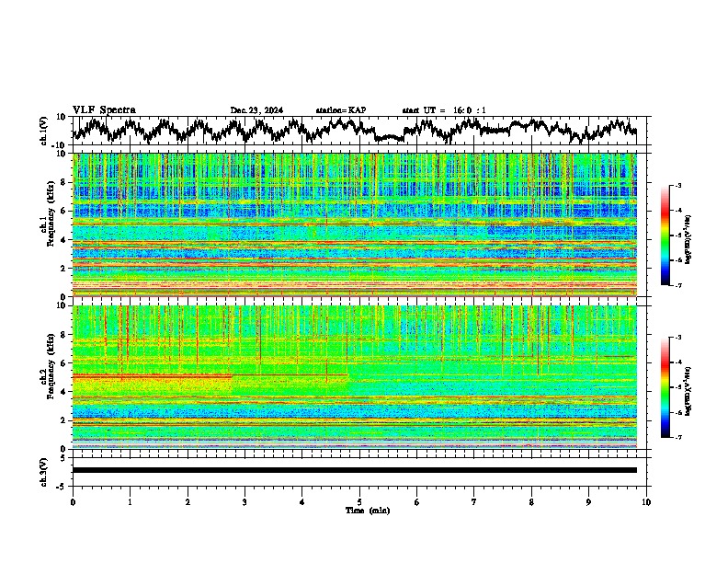Click the "ch.1(V)" waveform axis label
This screenshot has height=563, width=728.
click(45, 131)
